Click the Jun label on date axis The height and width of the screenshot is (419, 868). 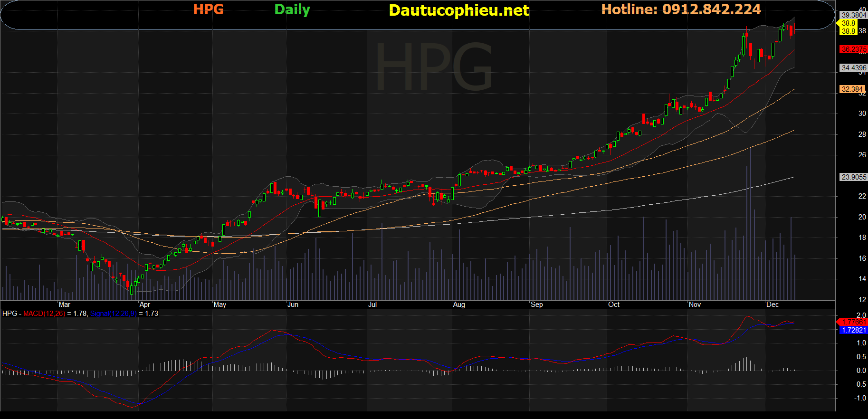(x=293, y=305)
